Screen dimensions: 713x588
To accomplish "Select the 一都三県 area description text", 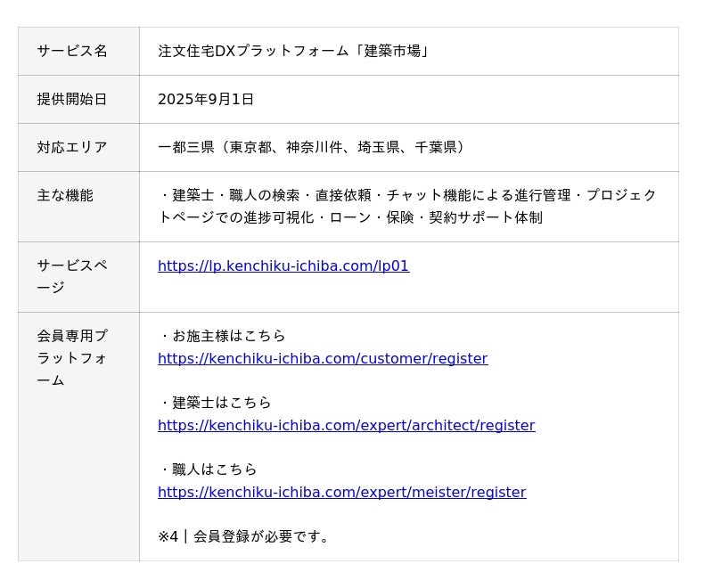I will point(314,147).
